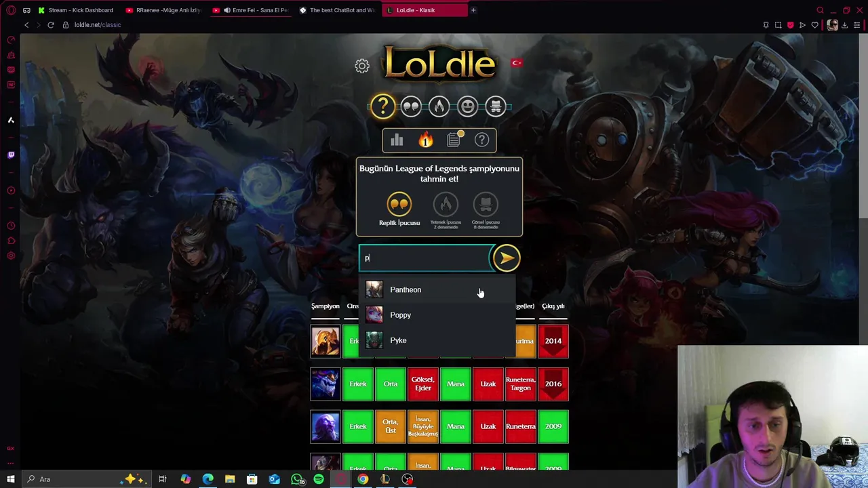Screen dimensions: 868x488
Task: Open the statistics bar chart icon
Action: (397, 140)
